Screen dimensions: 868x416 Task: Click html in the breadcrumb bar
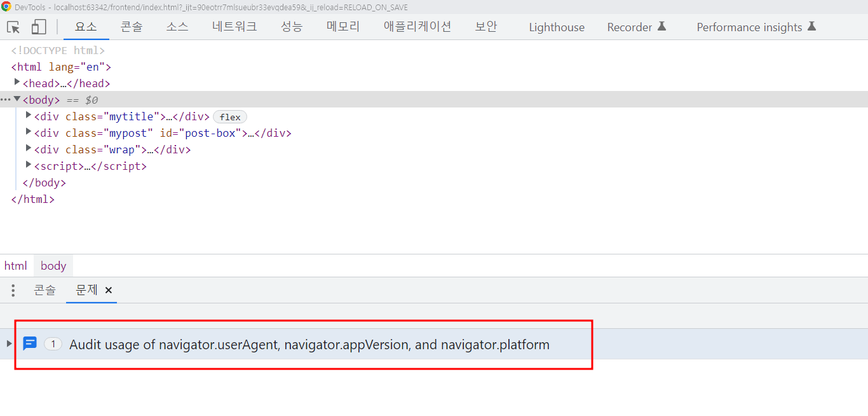click(16, 266)
